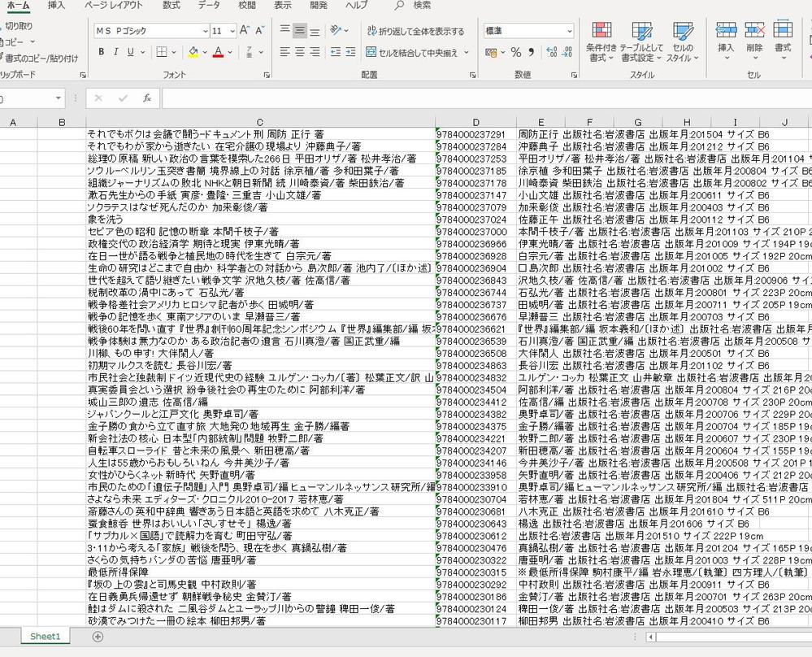Decrease decimal places

click(x=567, y=52)
